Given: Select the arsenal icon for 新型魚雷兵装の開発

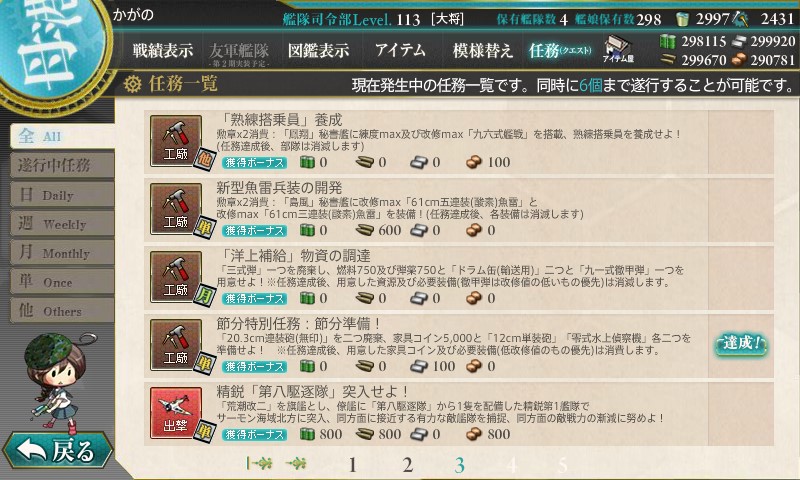Looking at the screenshot, I should pos(176,209).
